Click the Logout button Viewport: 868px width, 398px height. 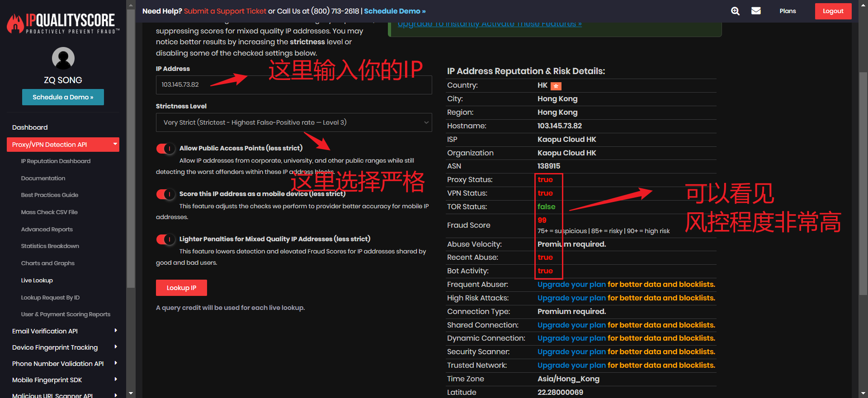[833, 11]
